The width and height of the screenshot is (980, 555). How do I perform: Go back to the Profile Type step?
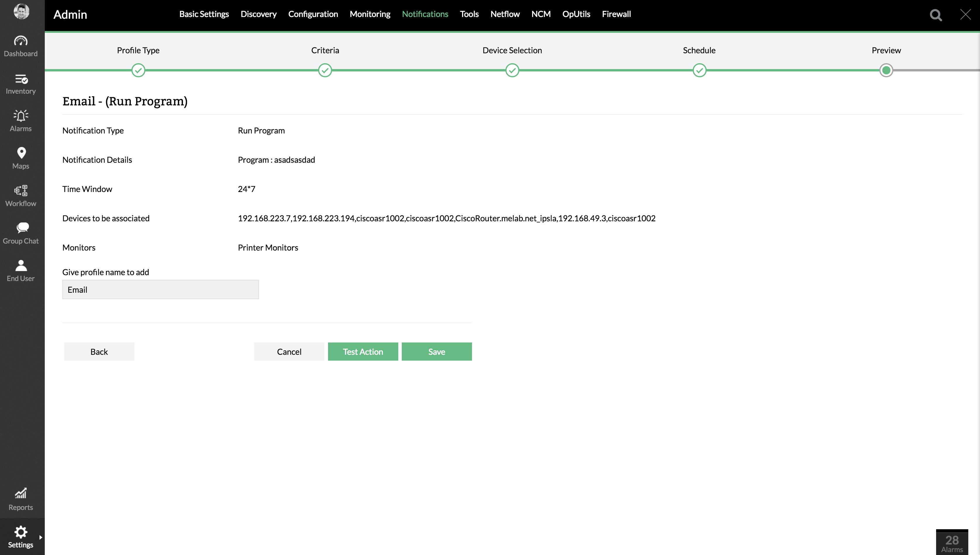coord(138,71)
